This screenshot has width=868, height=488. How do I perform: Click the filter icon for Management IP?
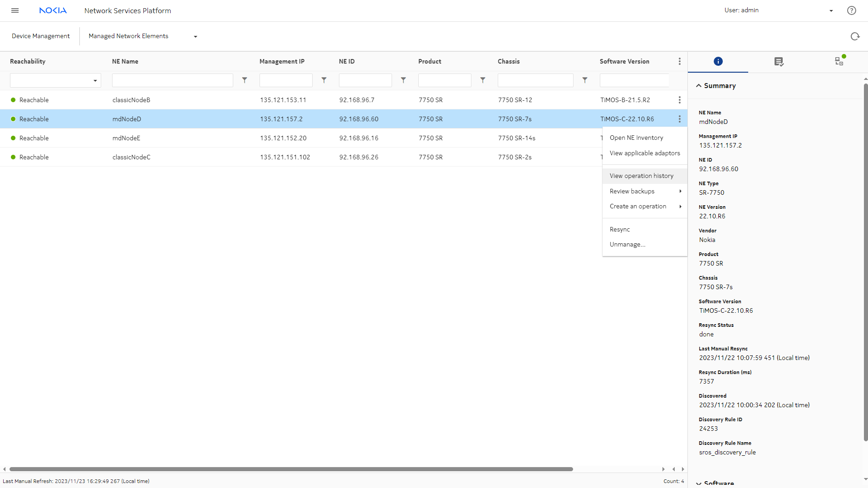tap(324, 80)
